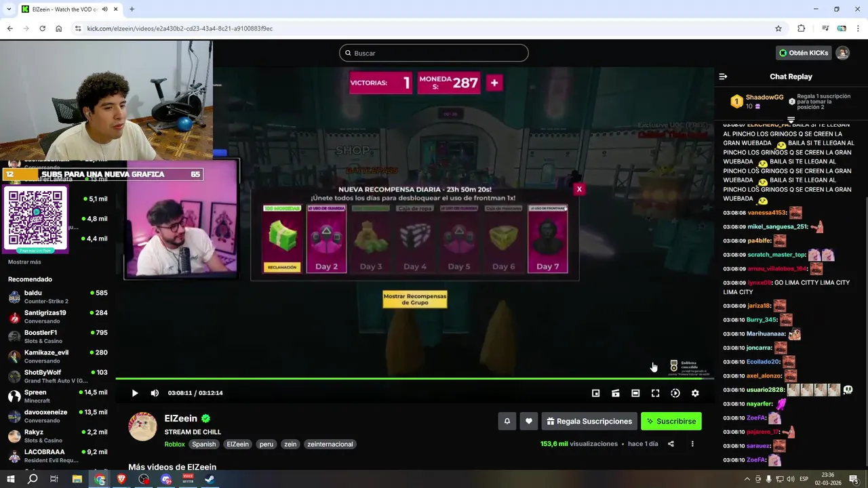Open a new Chrome tab
Viewport: 868px width, 488px height.
point(132,9)
